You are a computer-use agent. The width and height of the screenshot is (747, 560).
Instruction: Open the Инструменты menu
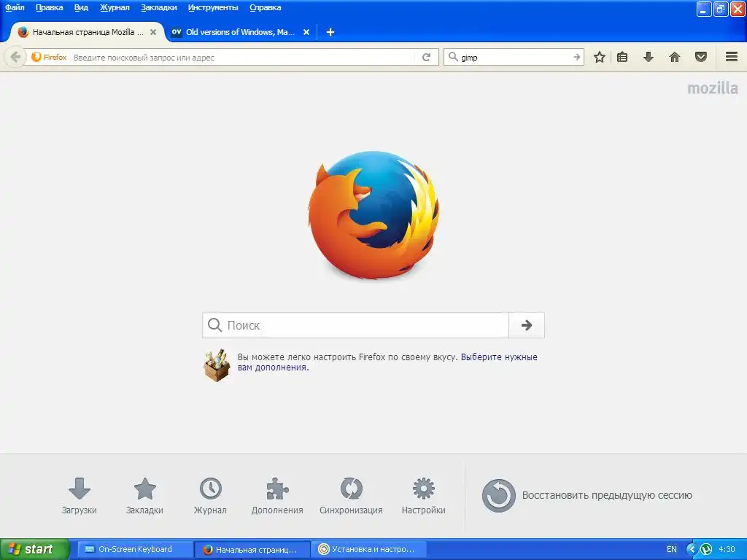coord(213,7)
